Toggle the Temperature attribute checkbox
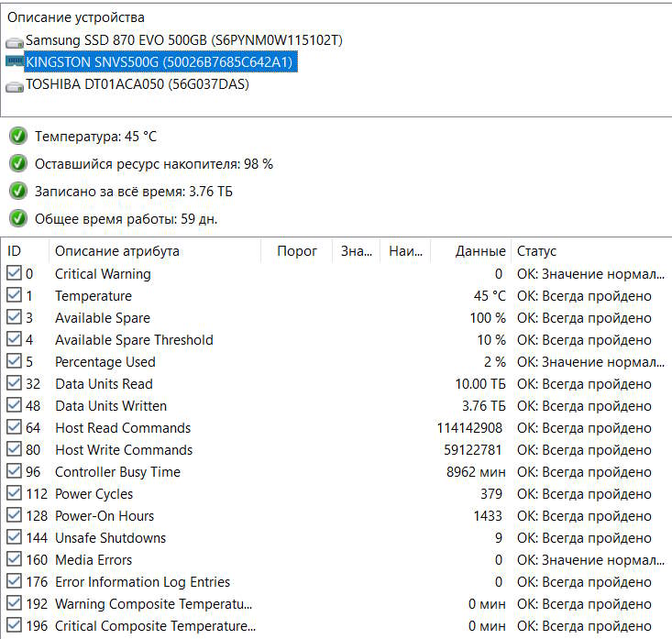The height and width of the screenshot is (639, 672). pos(14,295)
